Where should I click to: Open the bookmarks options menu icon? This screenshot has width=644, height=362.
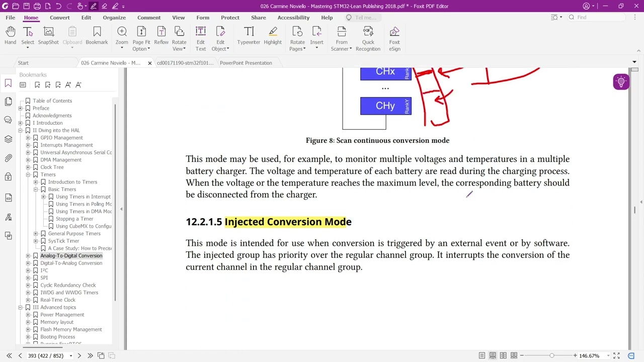pyautogui.click(x=23, y=84)
